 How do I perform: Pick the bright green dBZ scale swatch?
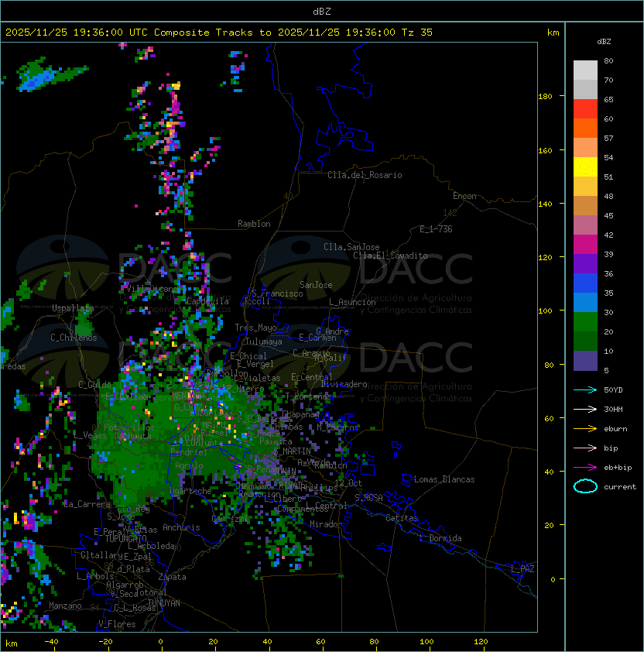pyautogui.click(x=585, y=321)
